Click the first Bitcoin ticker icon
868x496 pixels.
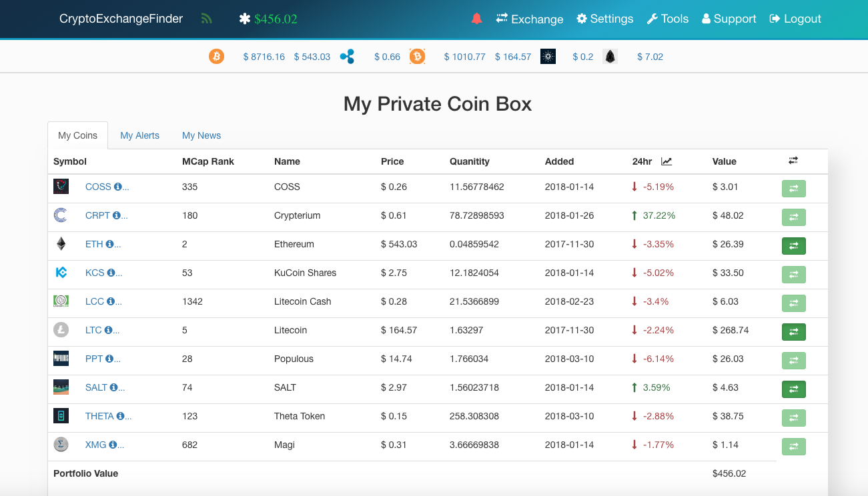pyautogui.click(x=216, y=57)
